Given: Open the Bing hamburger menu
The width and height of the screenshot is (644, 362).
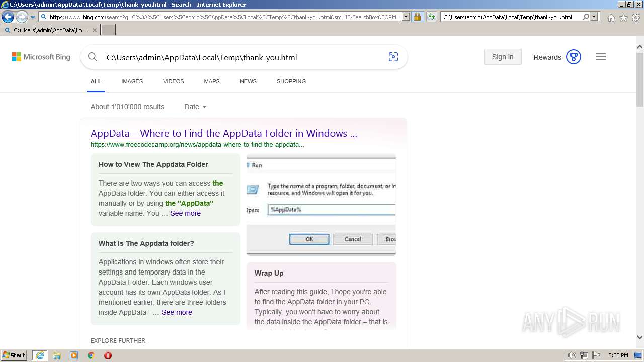Looking at the screenshot, I should pos(601,57).
